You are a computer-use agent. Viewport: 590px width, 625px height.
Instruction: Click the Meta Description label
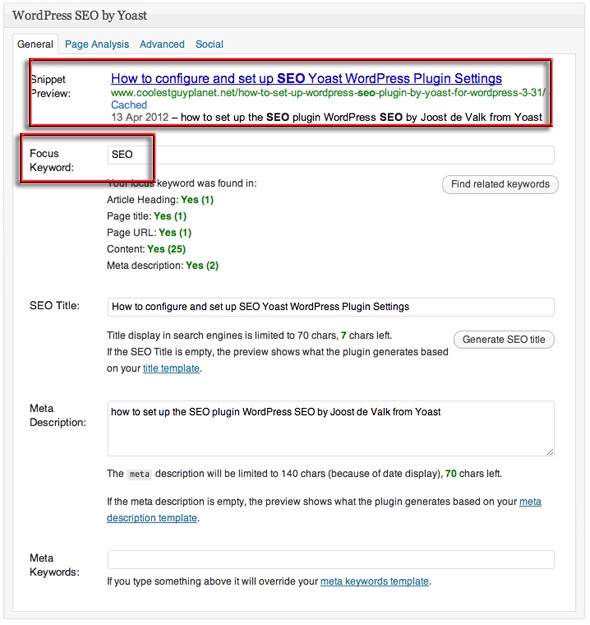coord(57,415)
